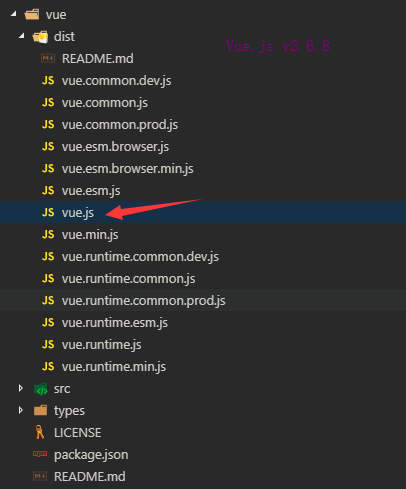Viewport: 406px width, 489px height.
Task: Click JS icon of vue.runtime.common.js
Action: (x=48, y=278)
